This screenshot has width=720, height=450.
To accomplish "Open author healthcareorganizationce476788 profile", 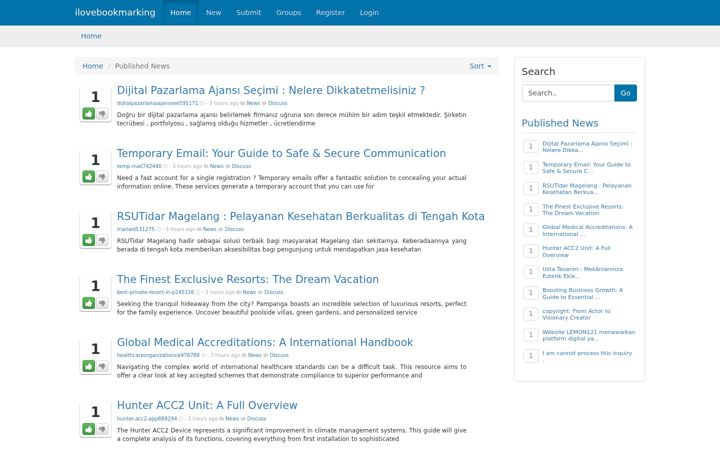I will click(x=158, y=355).
